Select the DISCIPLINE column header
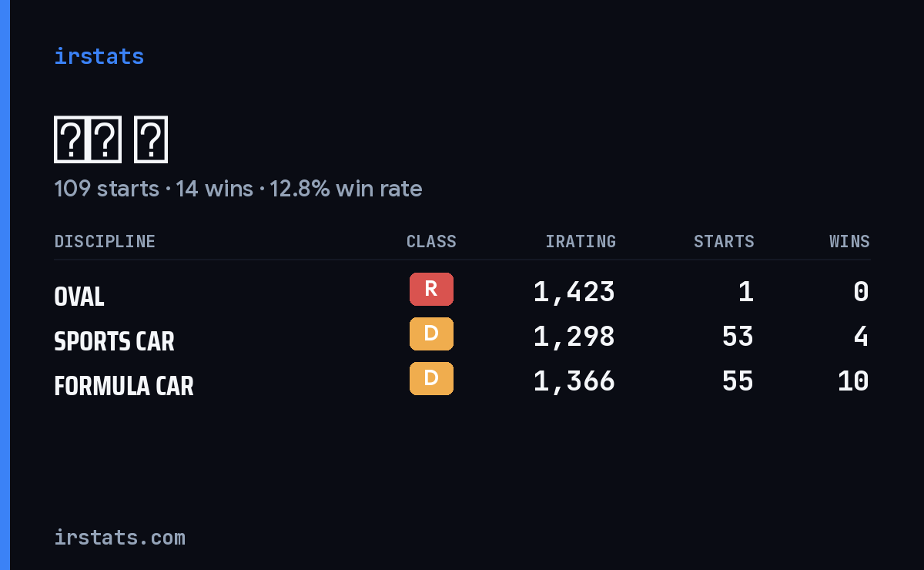924x570 pixels. (x=105, y=241)
